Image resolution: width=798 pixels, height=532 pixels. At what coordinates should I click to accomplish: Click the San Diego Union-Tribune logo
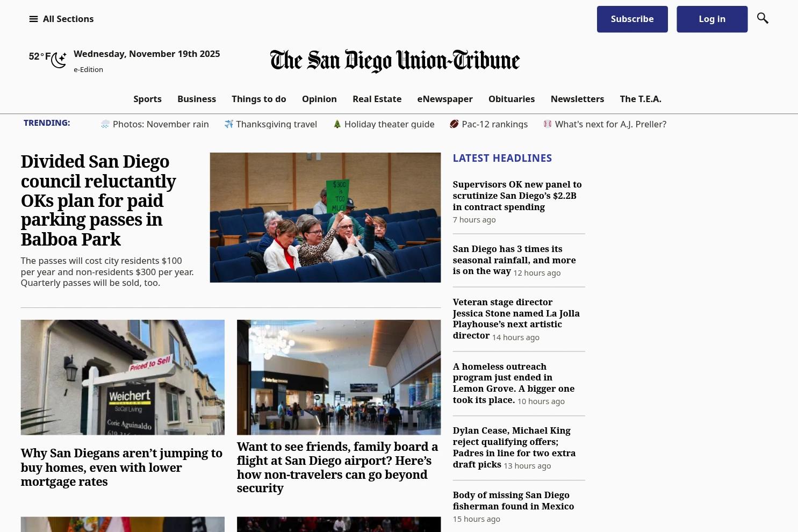pos(395,61)
